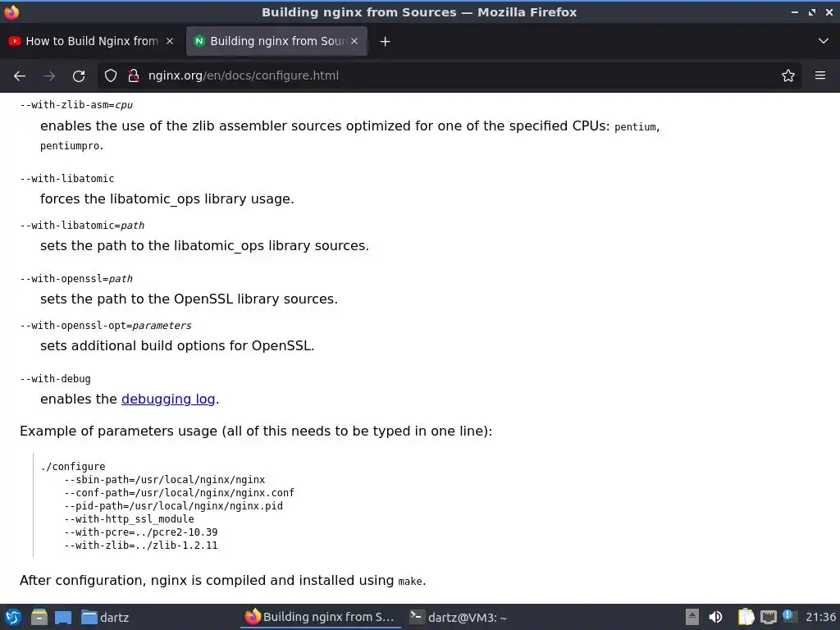The image size is (840, 630).
Task: Open the start menu in the taskbar
Action: (x=13, y=617)
